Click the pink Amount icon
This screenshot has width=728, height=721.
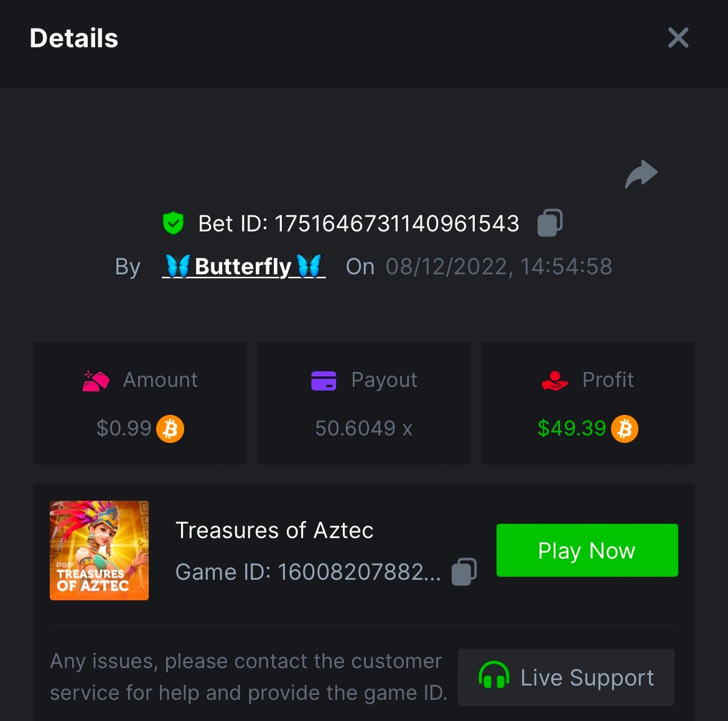(96, 380)
